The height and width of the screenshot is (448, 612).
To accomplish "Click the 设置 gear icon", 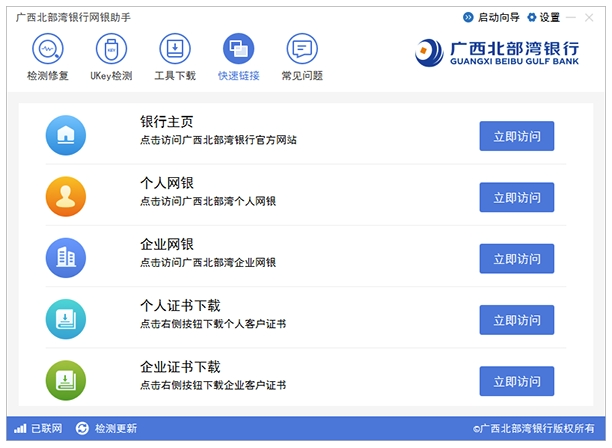I will pos(532,17).
